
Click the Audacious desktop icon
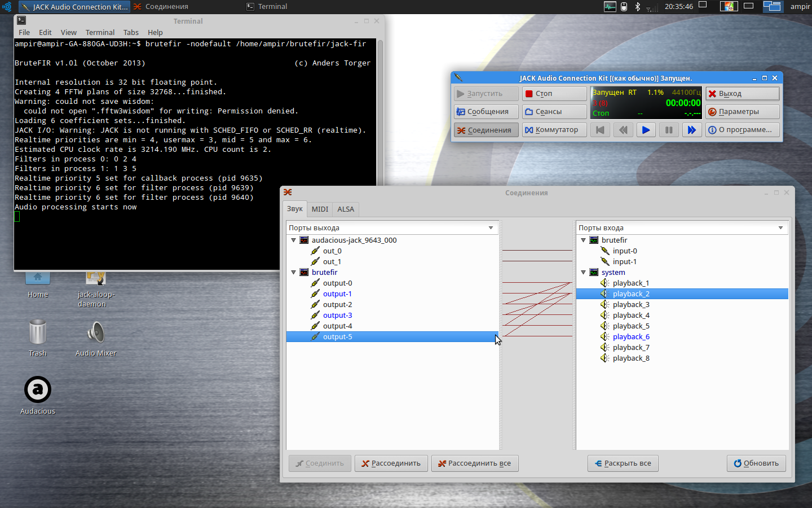click(38, 395)
